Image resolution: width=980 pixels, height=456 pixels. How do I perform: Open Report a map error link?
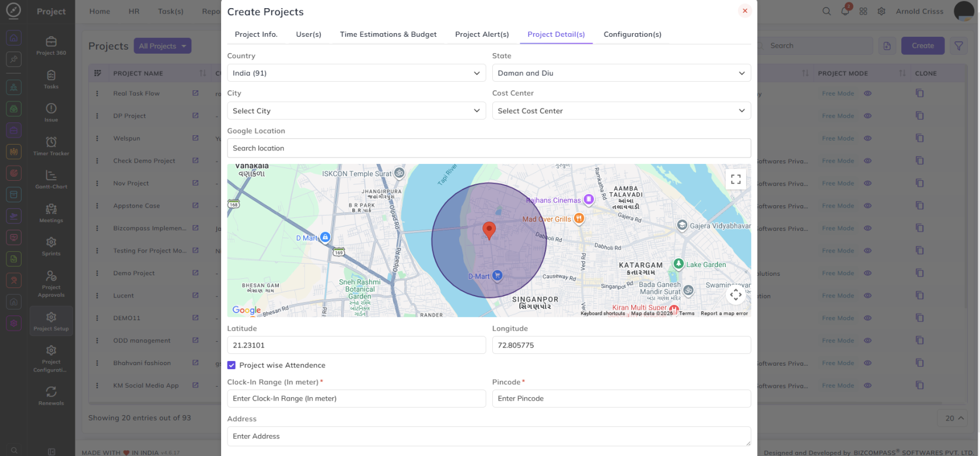tap(724, 313)
